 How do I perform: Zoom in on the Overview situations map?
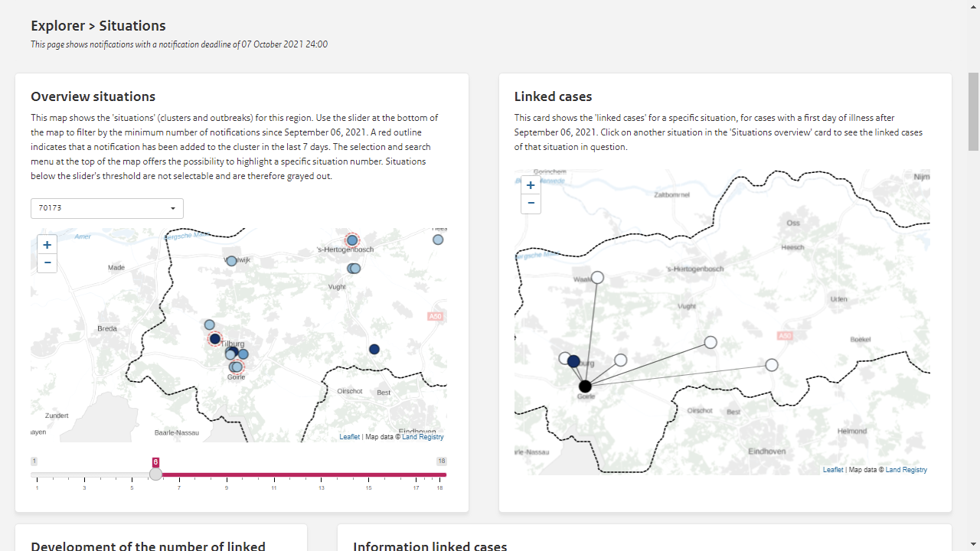(x=47, y=244)
